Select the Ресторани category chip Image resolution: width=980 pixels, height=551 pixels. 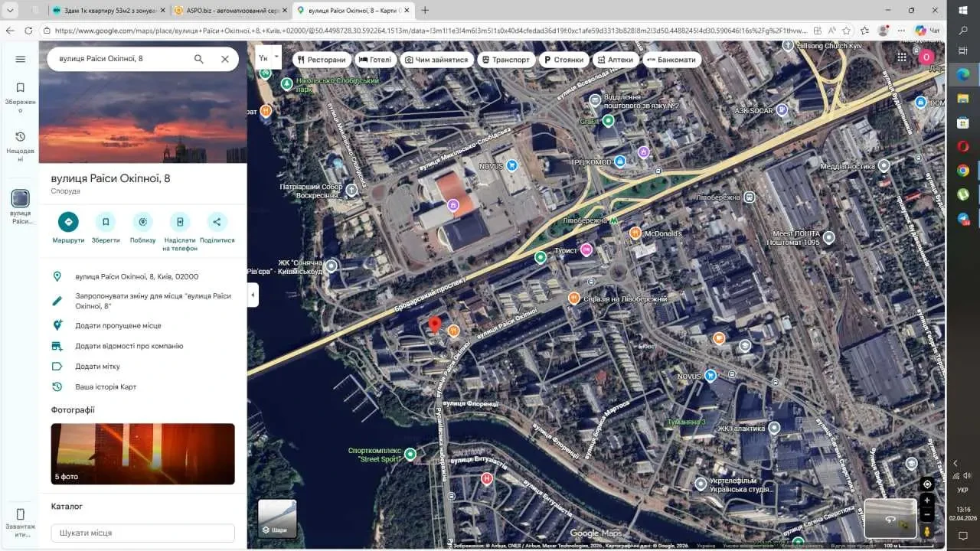click(322, 60)
